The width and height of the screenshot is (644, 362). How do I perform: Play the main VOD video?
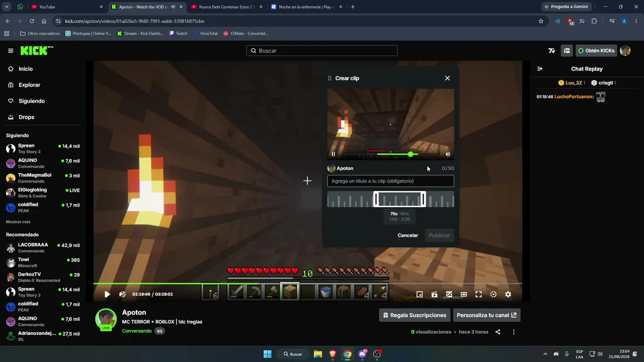click(107, 295)
